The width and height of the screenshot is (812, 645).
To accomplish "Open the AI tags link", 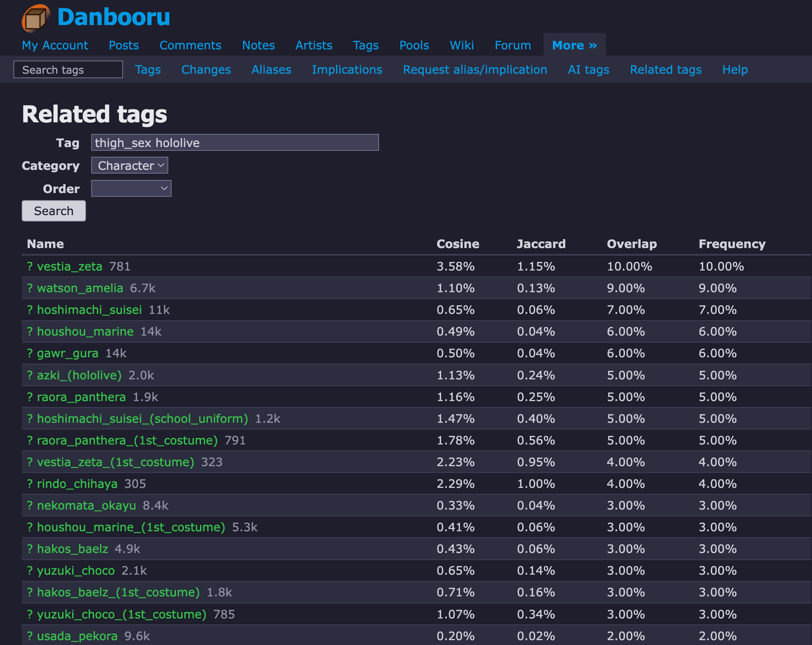I will (588, 70).
